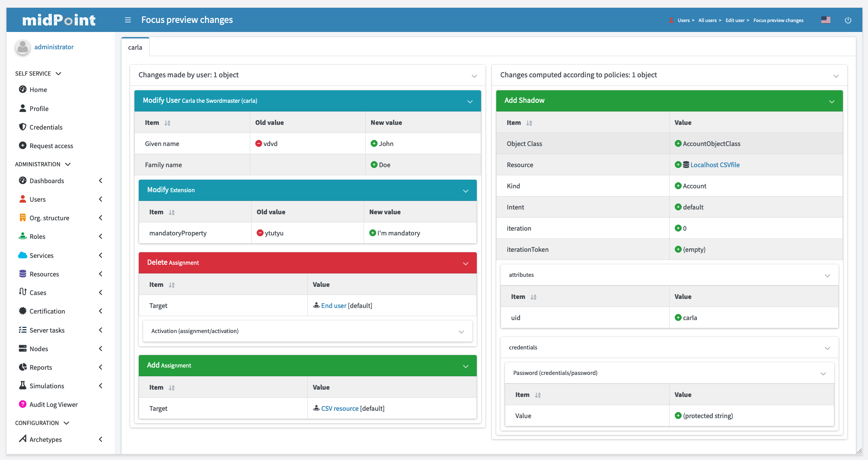Open the Users menu in sidebar
The image size is (868, 460).
click(x=38, y=199)
